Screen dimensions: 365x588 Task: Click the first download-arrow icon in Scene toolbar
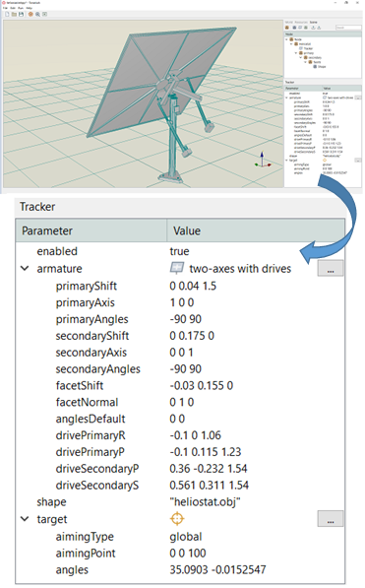(x=313, y=28)
